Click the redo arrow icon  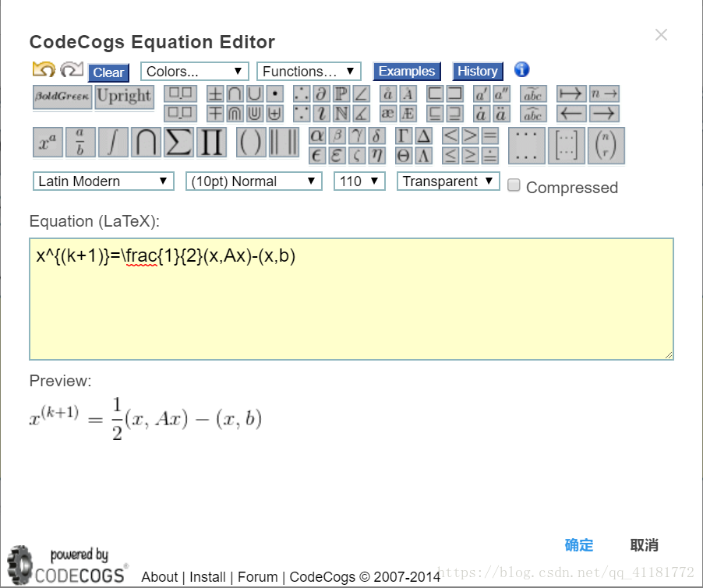tap(72, 69)
